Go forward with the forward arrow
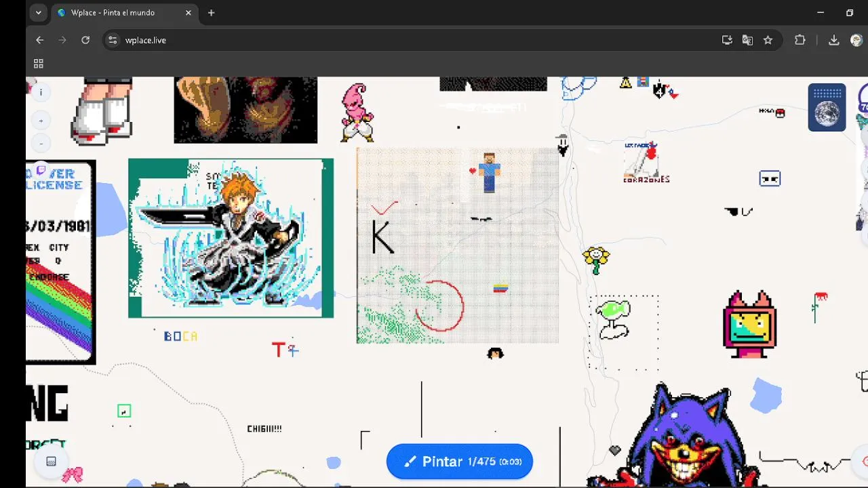 pos(62,40)
